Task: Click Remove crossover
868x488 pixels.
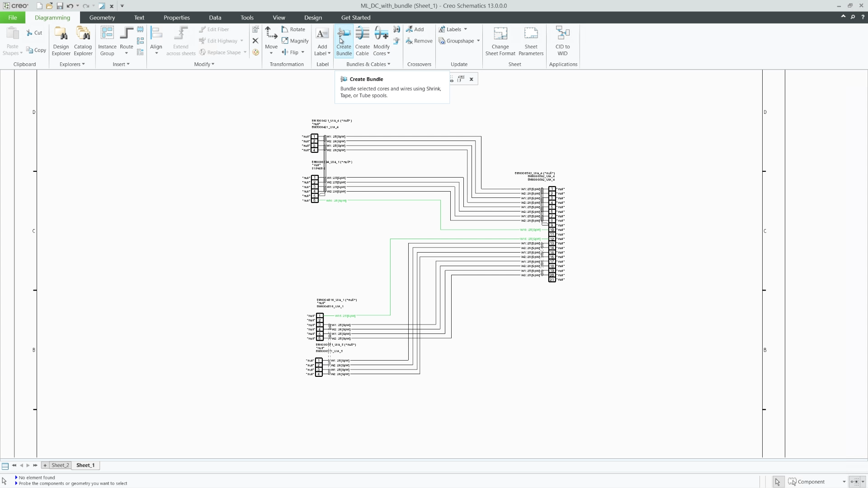Action: click(419, 41)
